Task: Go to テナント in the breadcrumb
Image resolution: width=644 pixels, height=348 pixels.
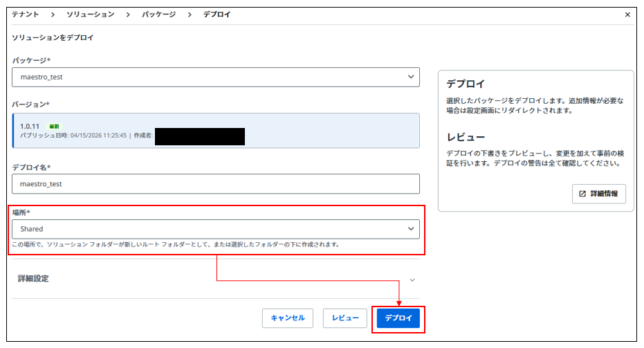Action: tap(26, 15)
